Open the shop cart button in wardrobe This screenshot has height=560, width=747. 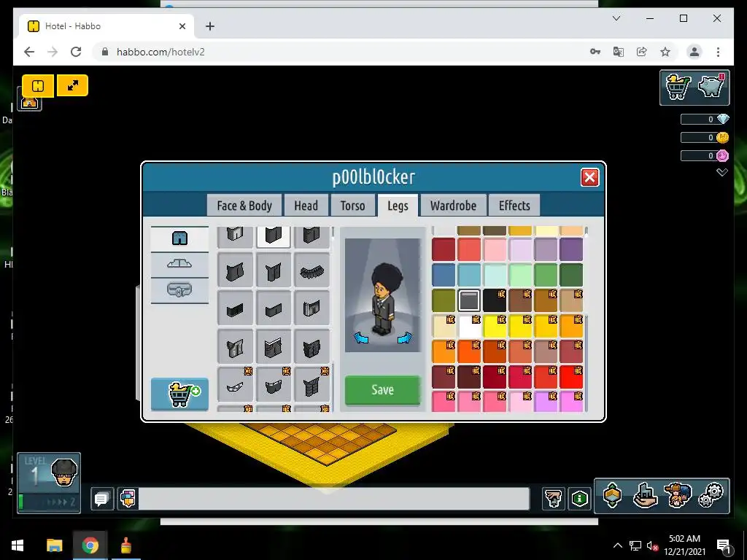(179, 394)
